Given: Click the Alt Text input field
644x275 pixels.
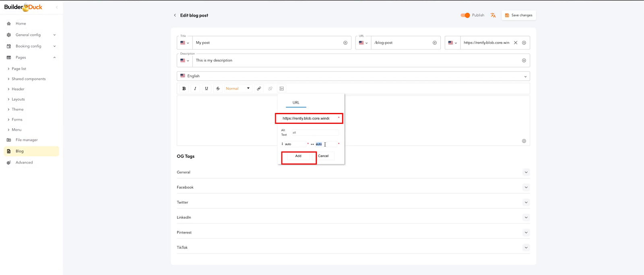Looking at the screenshot, I should point(315,133).
